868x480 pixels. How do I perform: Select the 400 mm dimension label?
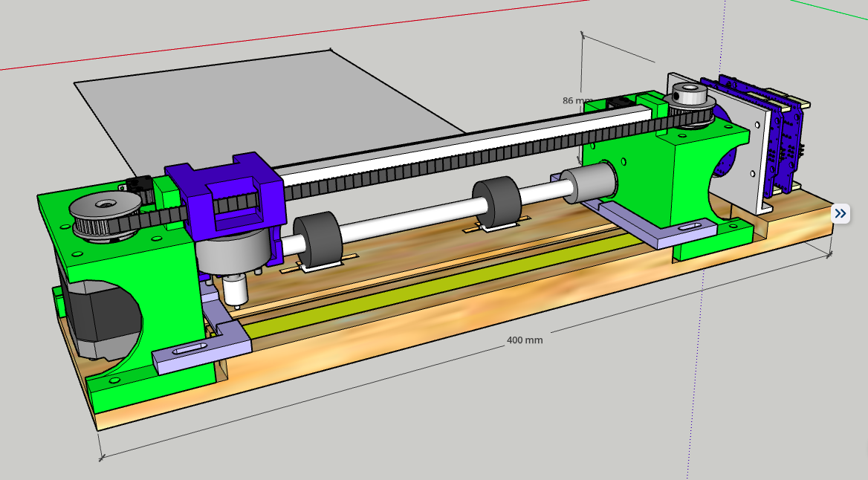(523, 341)
